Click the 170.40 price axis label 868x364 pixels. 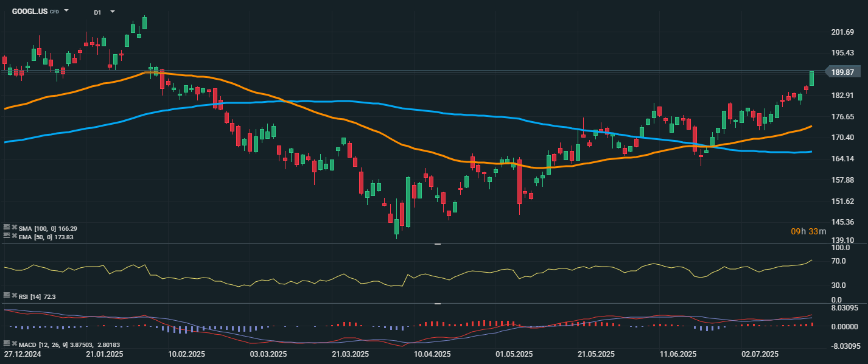(x=842, y=138)
